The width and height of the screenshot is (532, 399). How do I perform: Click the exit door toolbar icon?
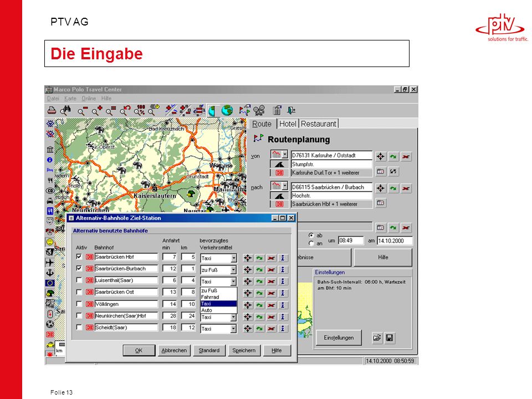pos(291,110)
